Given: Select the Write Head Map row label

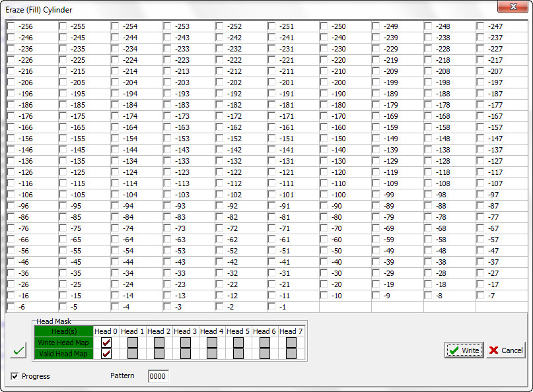Looking at the screenshot, I should [x=64, y=343].
